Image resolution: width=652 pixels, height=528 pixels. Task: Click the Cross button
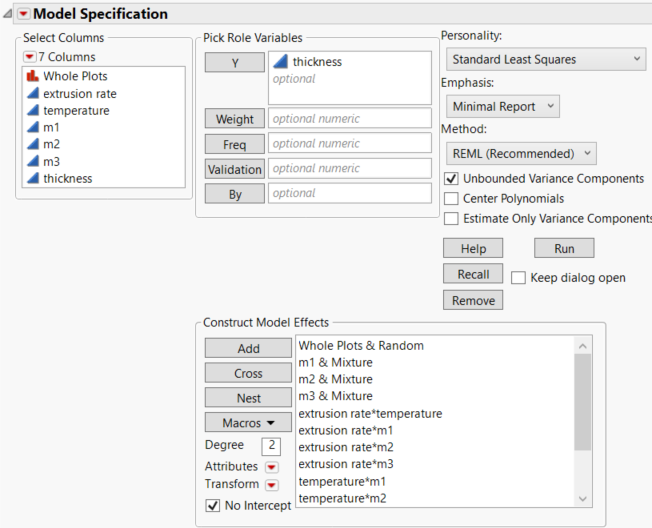pyautogui.click(x=248, y=373)
